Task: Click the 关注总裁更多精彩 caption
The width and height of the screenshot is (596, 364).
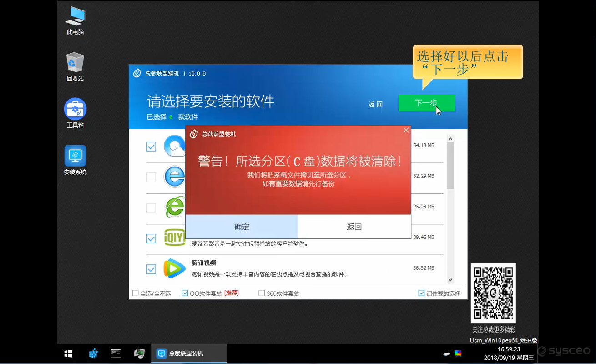Action: coord(494,329)
